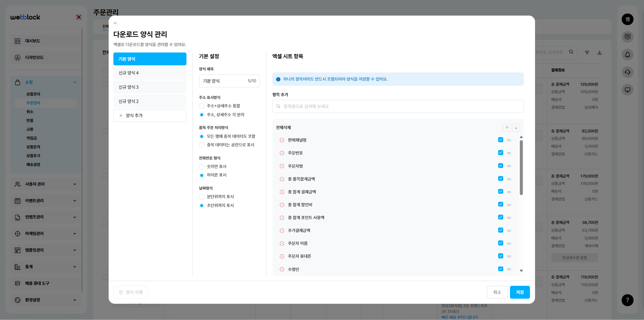Grab the drag handle for 주문번호 row

click(x=509, y=153)
